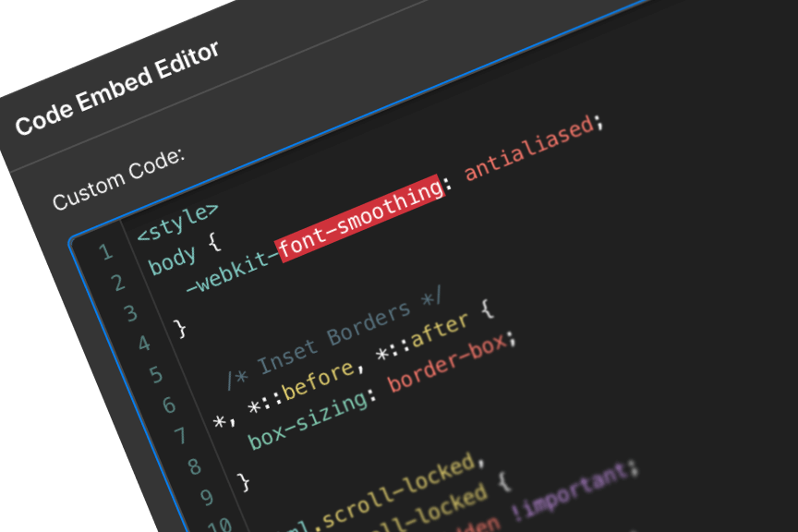Click the 'antialiased' value
This screenshot has width=798, height=532.
(x=529, y=148)
